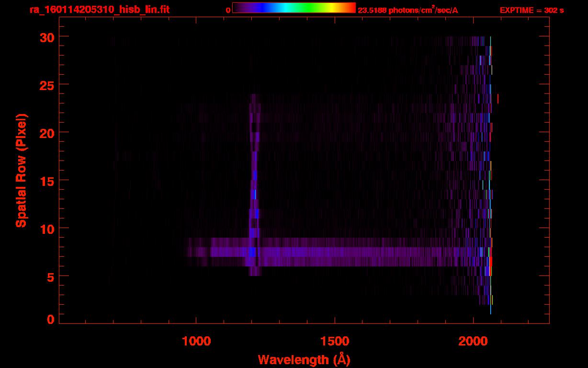
Task: Click the vertical blue emission line near 1216 Å
Action: click(254, 184)
